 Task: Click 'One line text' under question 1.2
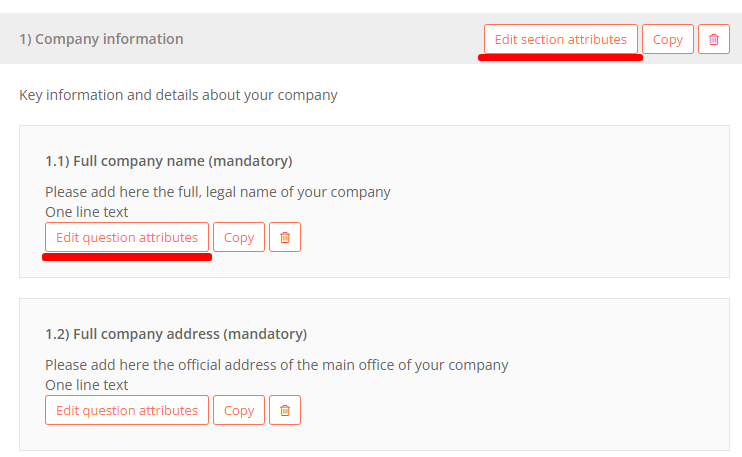(87, 385)
